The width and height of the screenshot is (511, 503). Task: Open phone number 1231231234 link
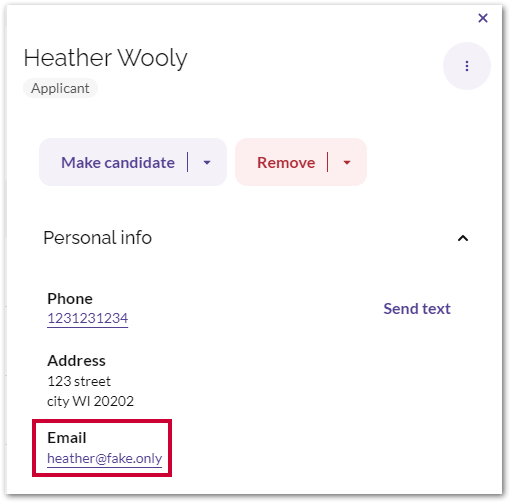click(88, 318)
